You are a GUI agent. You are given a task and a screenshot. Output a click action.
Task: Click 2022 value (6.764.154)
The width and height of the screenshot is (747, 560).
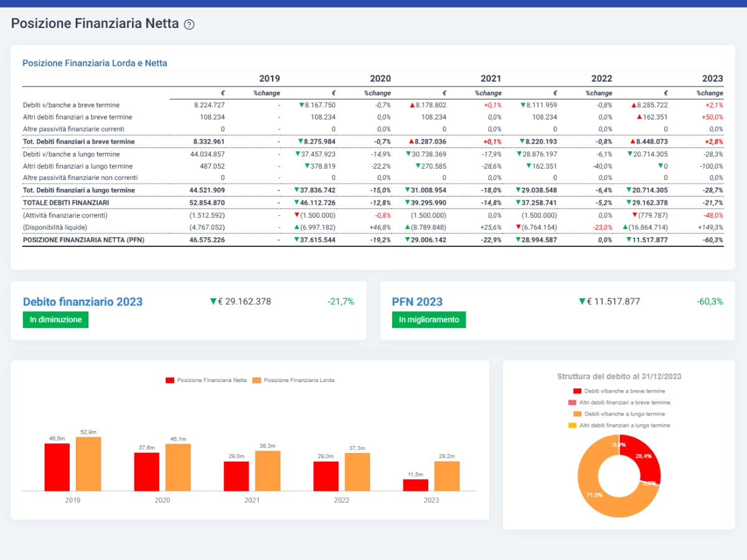[x=540, y=227]
